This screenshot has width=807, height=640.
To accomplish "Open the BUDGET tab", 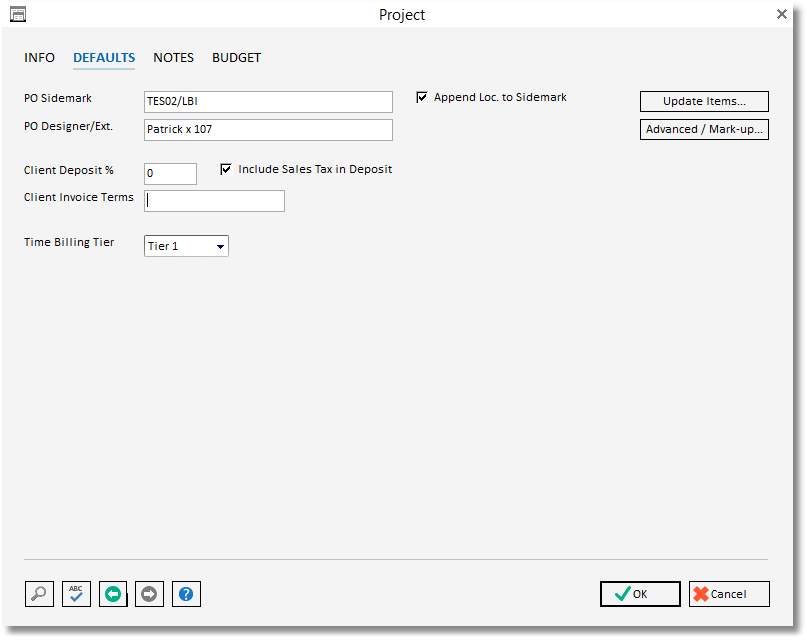I will click(236, 57).
